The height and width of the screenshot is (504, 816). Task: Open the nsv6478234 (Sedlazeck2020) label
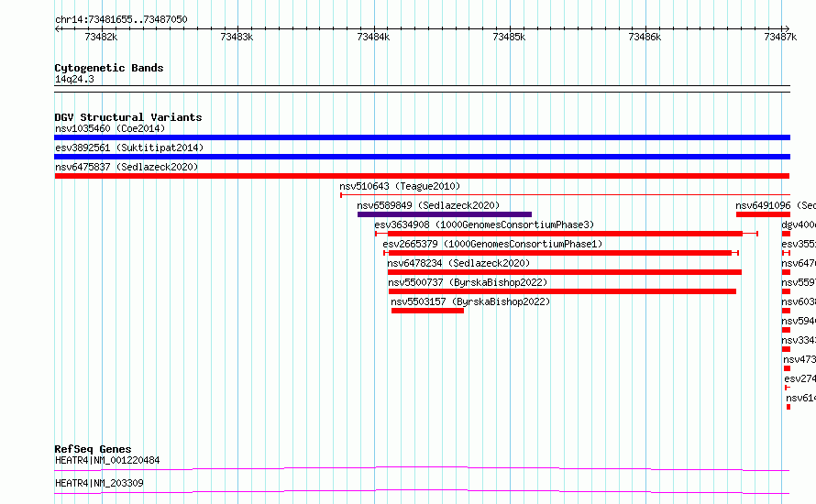point(458,263)
